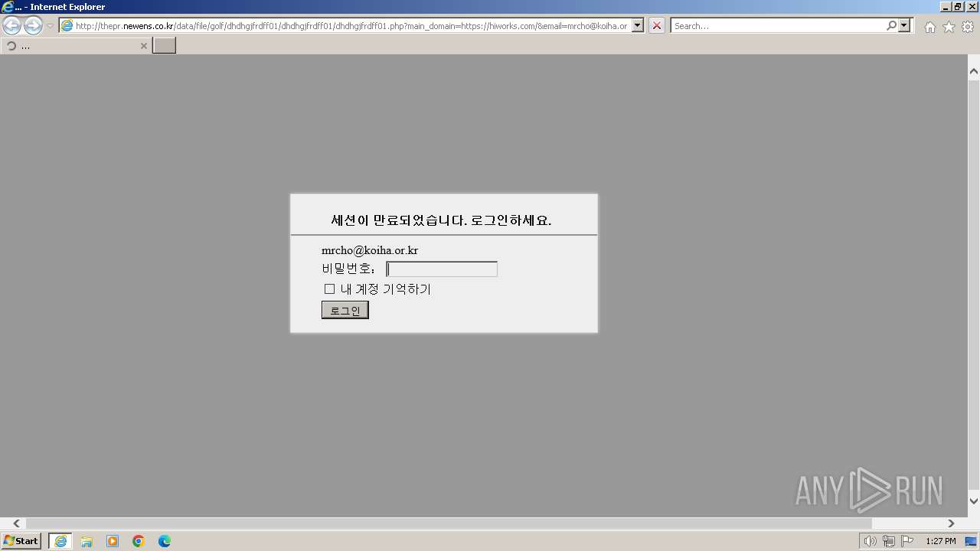
Task: Click the network tray icon
Action: pos(888,542)
